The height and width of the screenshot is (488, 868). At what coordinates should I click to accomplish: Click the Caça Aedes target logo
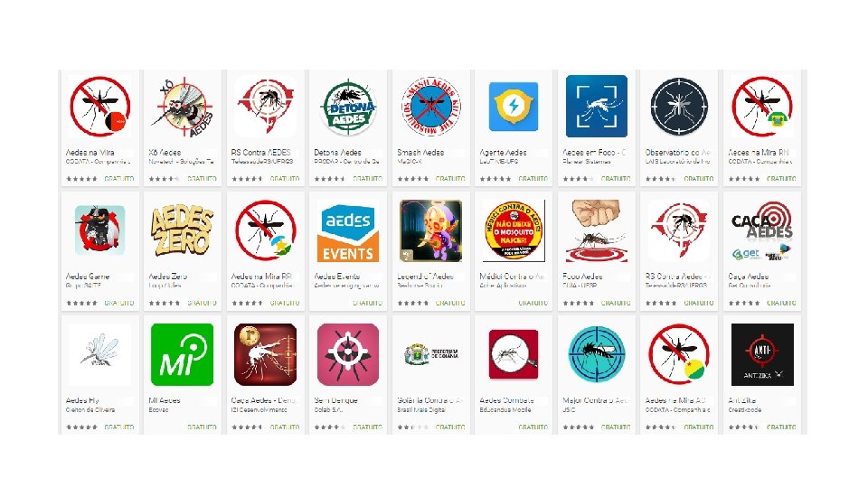(762, 230)
